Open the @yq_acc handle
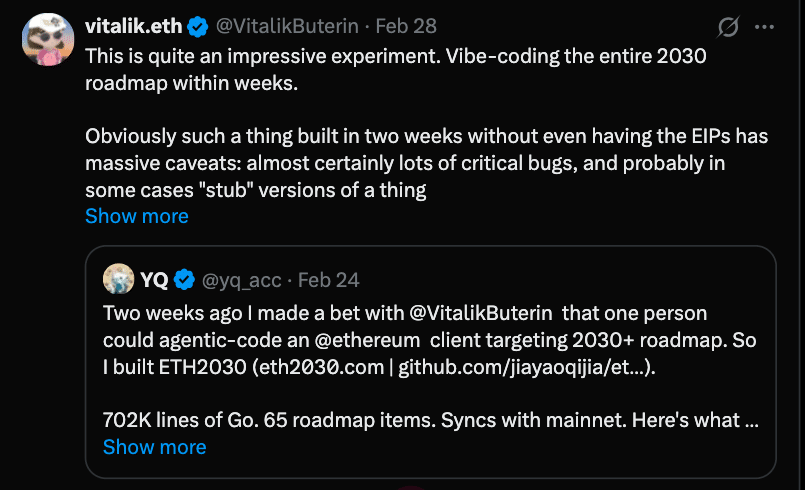 point(241,280)
